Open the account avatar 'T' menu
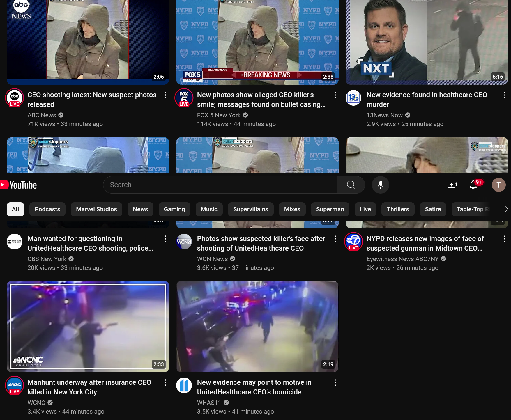The width and height of the screenshot is (511, 420). 498,185
